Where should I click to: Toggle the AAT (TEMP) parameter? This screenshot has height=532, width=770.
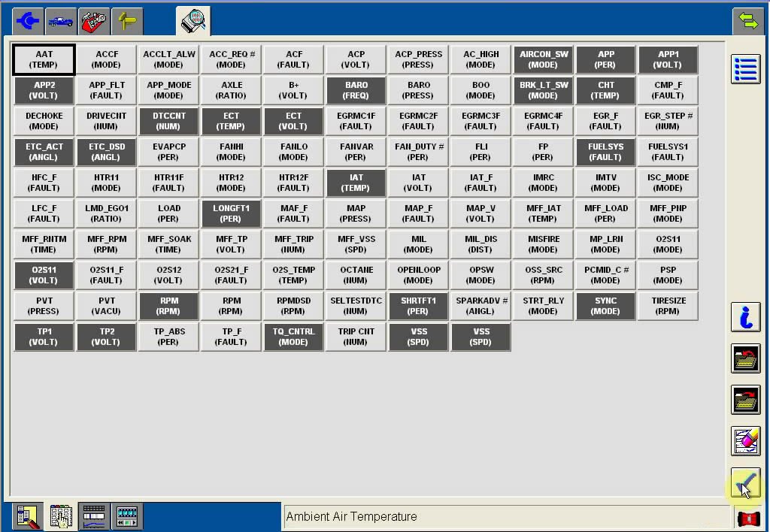click(44, 60)
